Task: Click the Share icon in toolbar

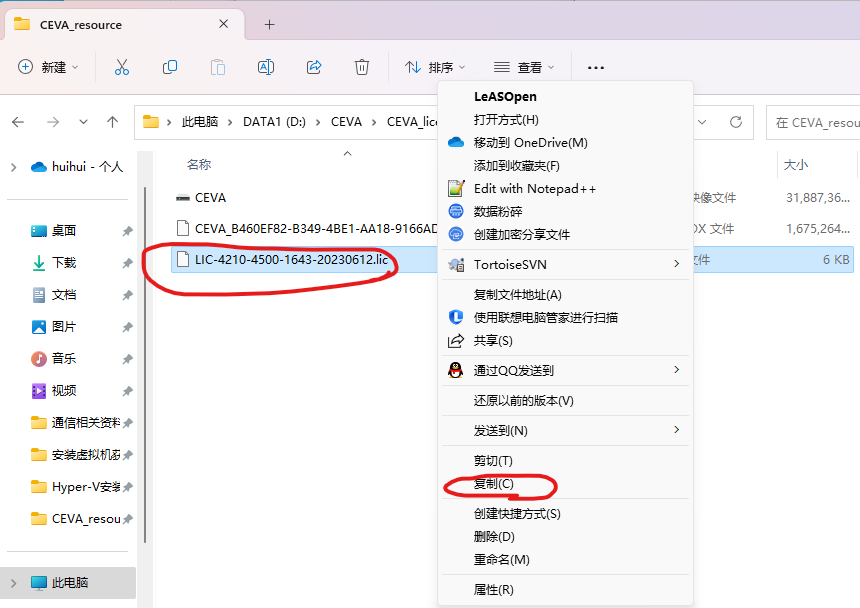Action: pos(314,67)
